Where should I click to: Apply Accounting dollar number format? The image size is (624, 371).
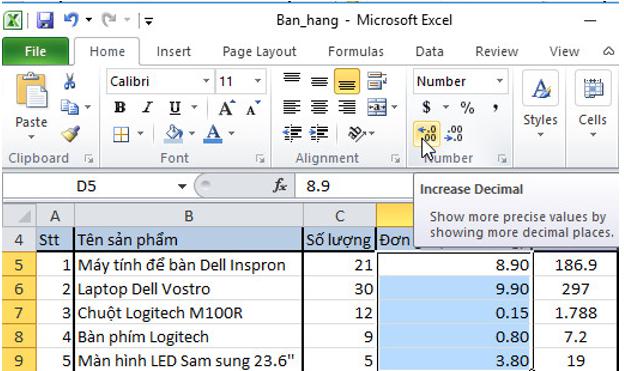coord(427,107)
